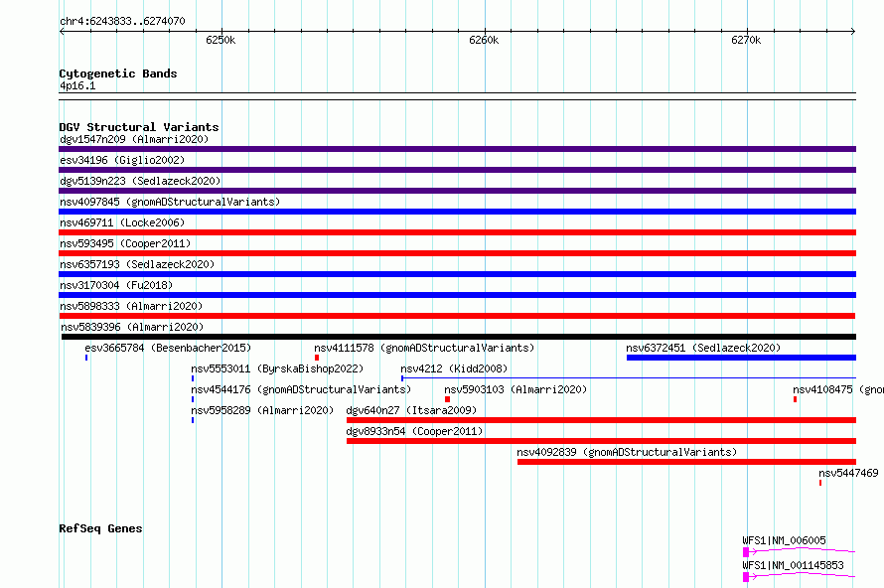Screen dimensions: 884x588
Task: Click the small esv3665784 Besenbacher2015 marker
Action: pyautogui.click(x=86, y=358)
